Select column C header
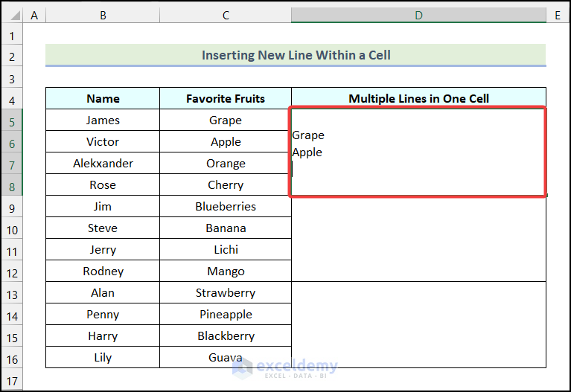571x392 pixels. [x=225, y=15]
